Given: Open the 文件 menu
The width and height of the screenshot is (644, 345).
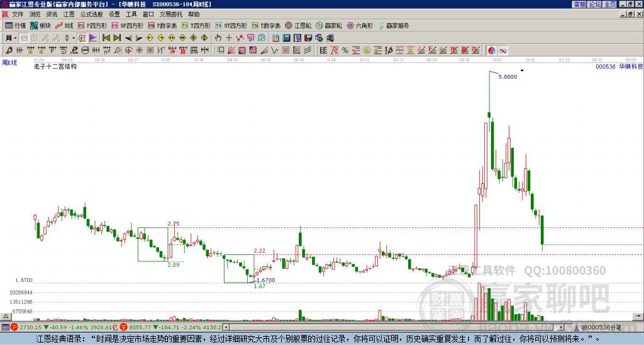Looking at the screenshot, I should coord(18,14).
